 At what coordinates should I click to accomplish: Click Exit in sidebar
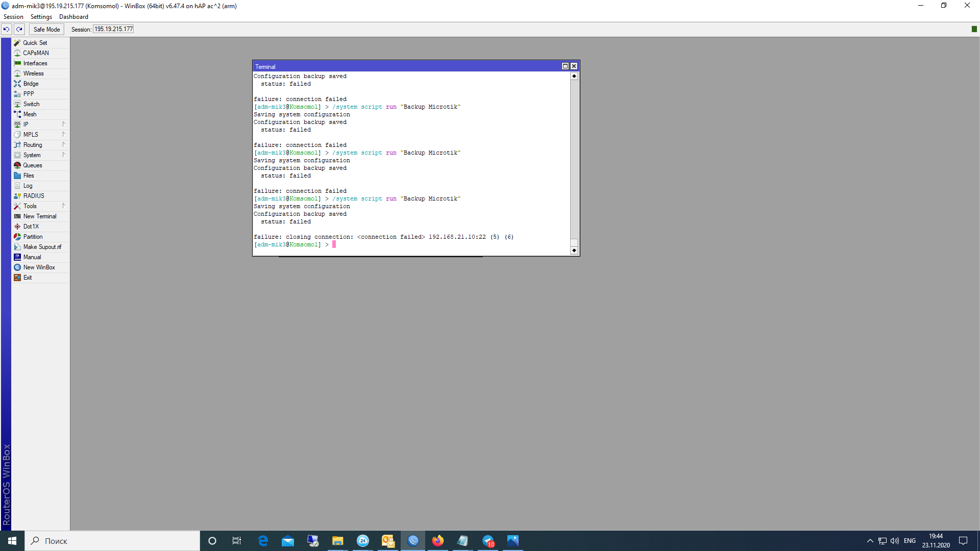click(40, 278)
